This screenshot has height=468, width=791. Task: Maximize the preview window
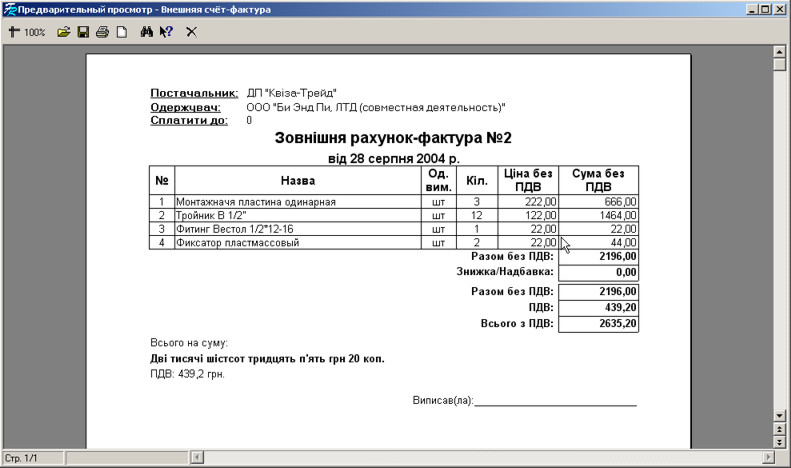[x=765, y=9]
